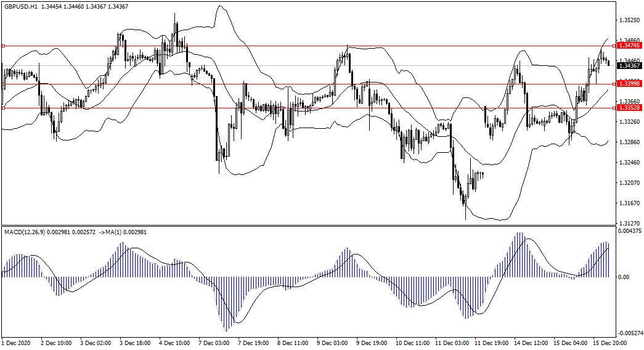This screenshot has height=350, width=644.
Task: Click the 1.35250 price axis value
Action: [x=629, y=20]
